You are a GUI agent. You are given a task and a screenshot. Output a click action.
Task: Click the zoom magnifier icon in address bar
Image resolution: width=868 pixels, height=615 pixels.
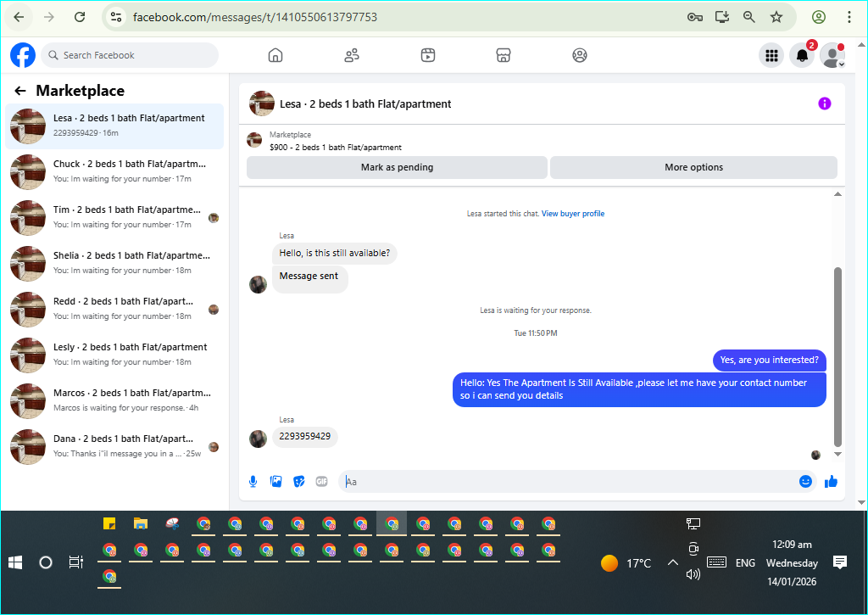tap(749, 17)
